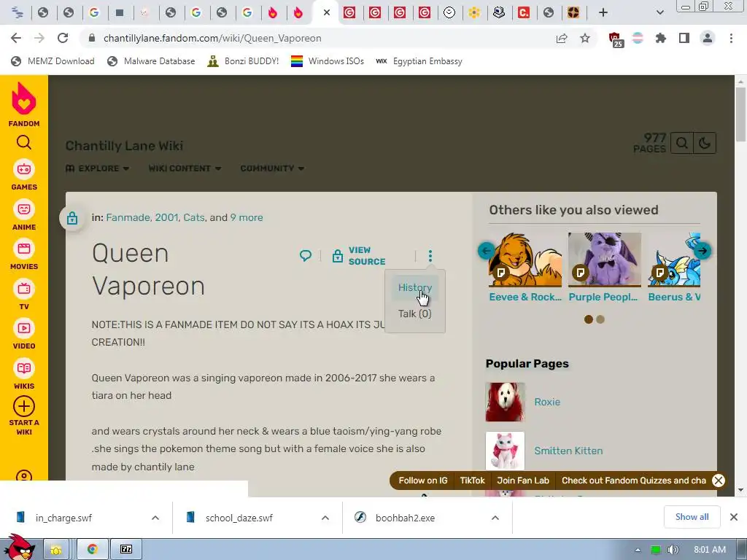
Task: Open the Roxie popular page link
Action: [547, 402]
